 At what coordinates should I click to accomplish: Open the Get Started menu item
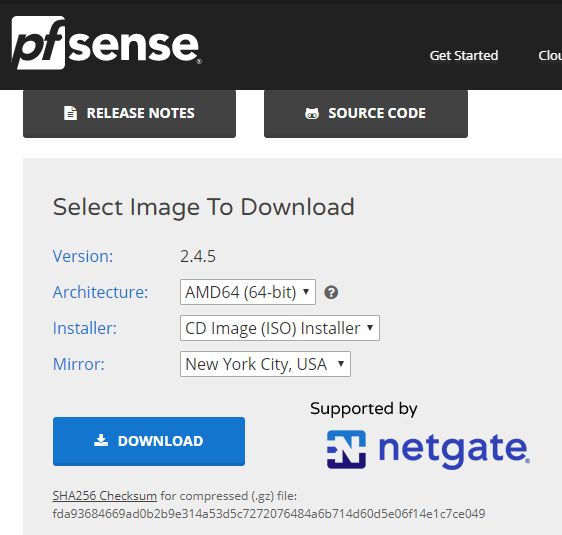click(x=464, y=56)
